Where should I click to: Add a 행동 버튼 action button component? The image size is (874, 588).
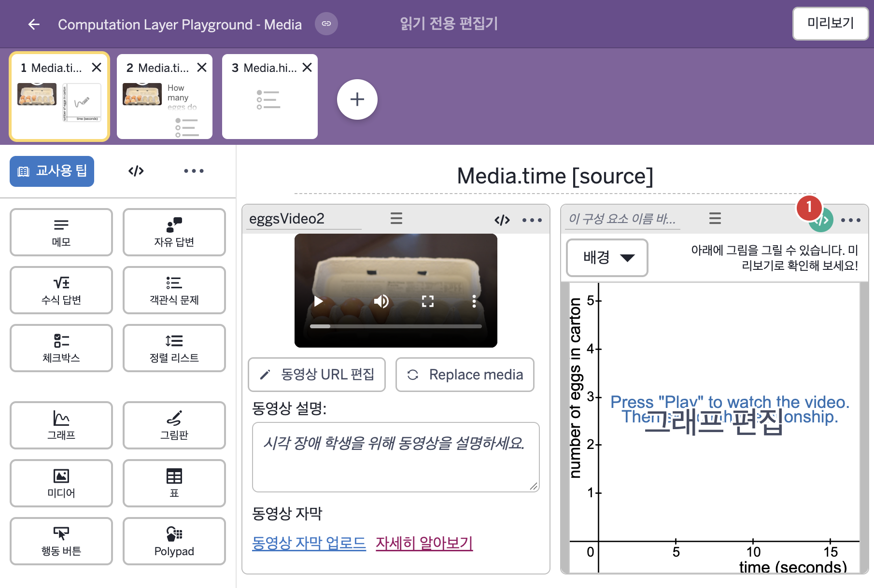tap(61, 541)
